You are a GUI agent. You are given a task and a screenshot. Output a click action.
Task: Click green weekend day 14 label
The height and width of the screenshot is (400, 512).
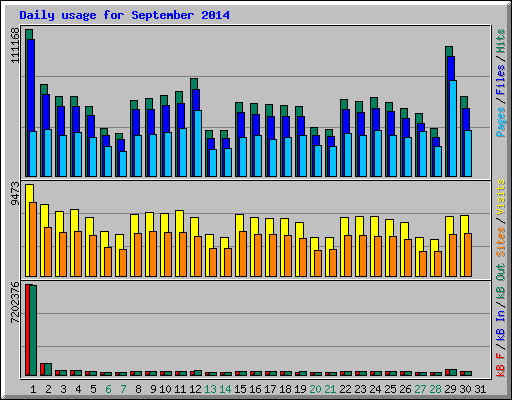225,389
